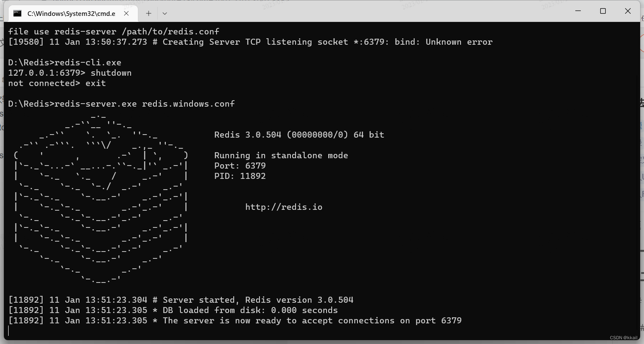Image resolution: width=644 pixels, height=344 pixels.
Task: Click 'ready to accept connections on port 6379' line
Action: [235, 321]
